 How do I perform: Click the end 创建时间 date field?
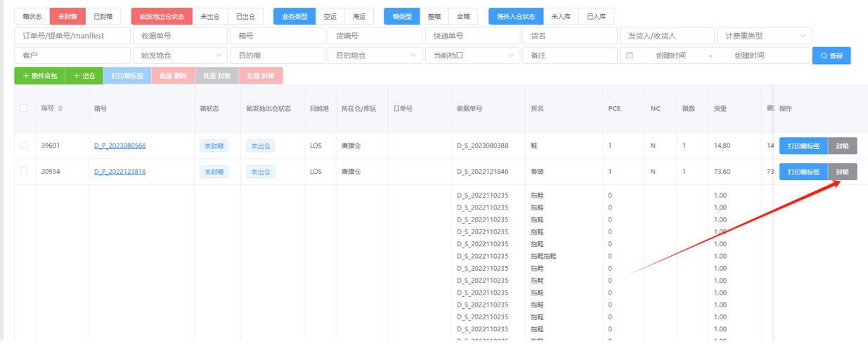point(749,56)
